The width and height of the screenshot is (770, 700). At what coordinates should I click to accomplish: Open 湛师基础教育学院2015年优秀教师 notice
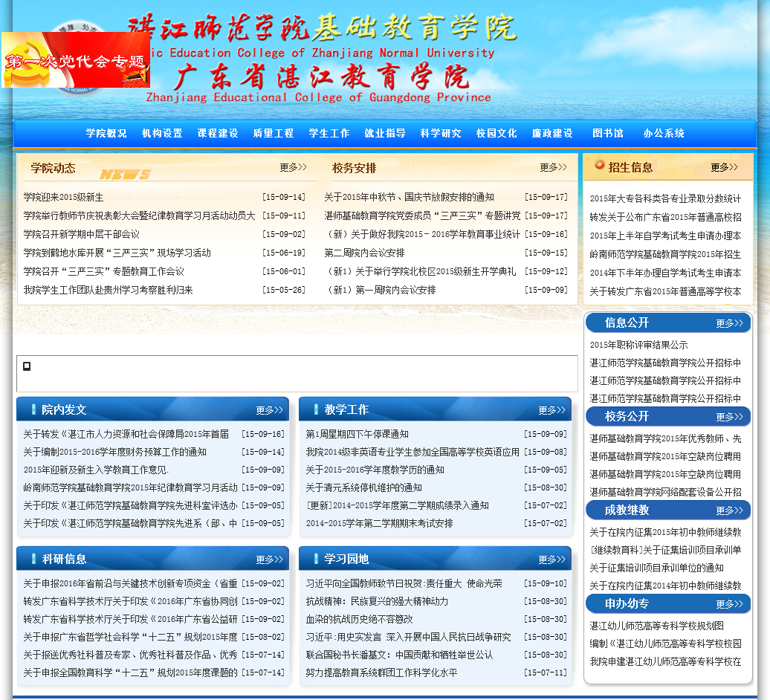pyautogui.click(x=665, y=439)
